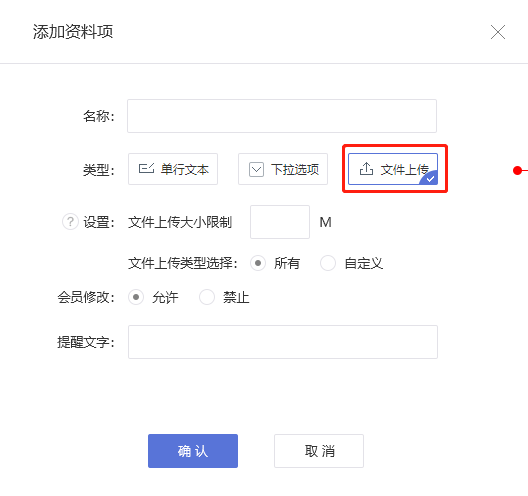Select the 自定义 file type radio button

click(x=328, y=263)
